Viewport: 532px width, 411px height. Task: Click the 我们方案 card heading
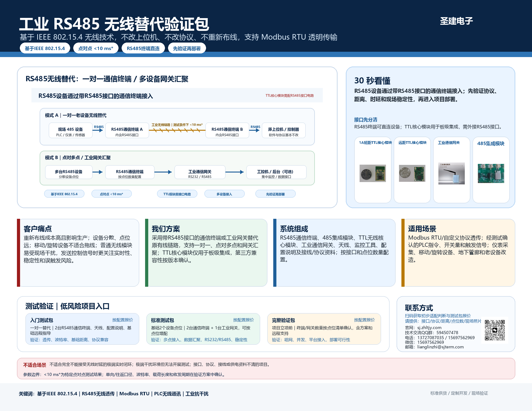click(x=166, y=229)
